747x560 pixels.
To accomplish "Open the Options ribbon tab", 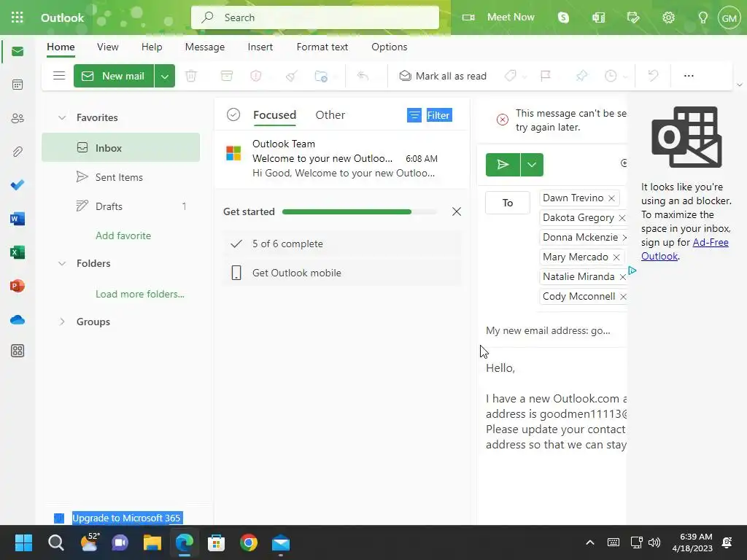I will [x=390, y=47].
